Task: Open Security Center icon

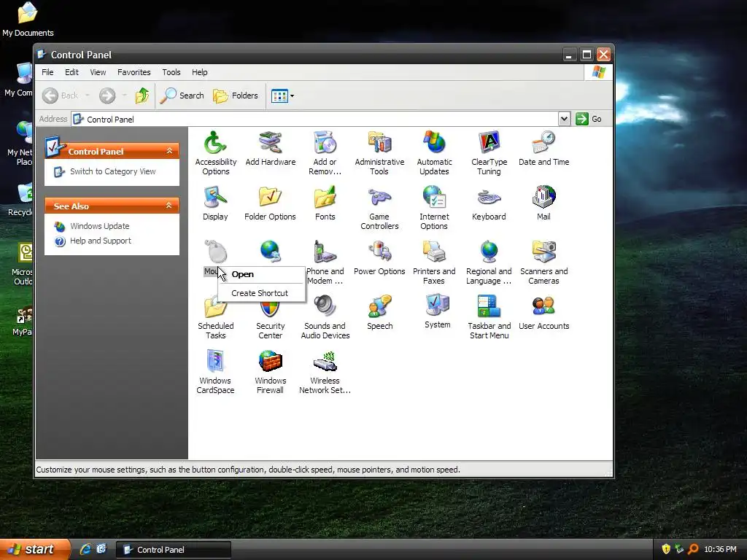Action: tap(270, 322)
